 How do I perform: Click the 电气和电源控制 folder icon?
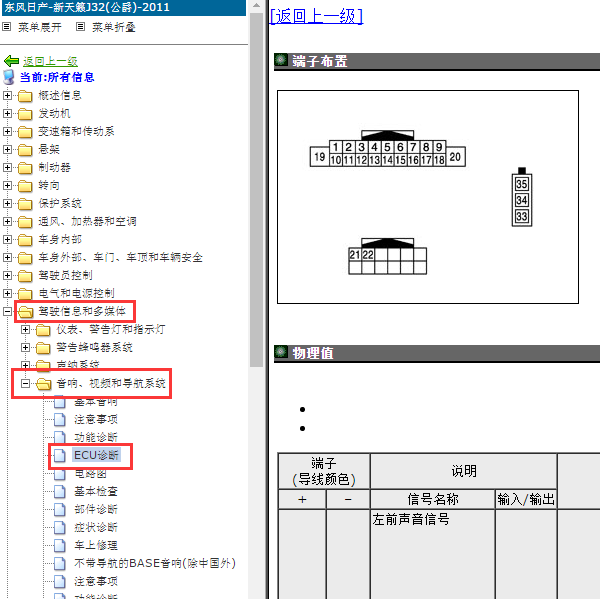point(25,294)
